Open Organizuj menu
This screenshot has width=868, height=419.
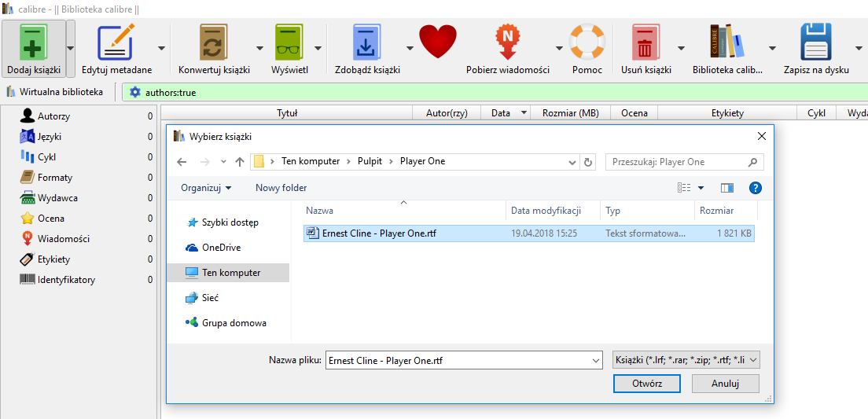(206, 188)
